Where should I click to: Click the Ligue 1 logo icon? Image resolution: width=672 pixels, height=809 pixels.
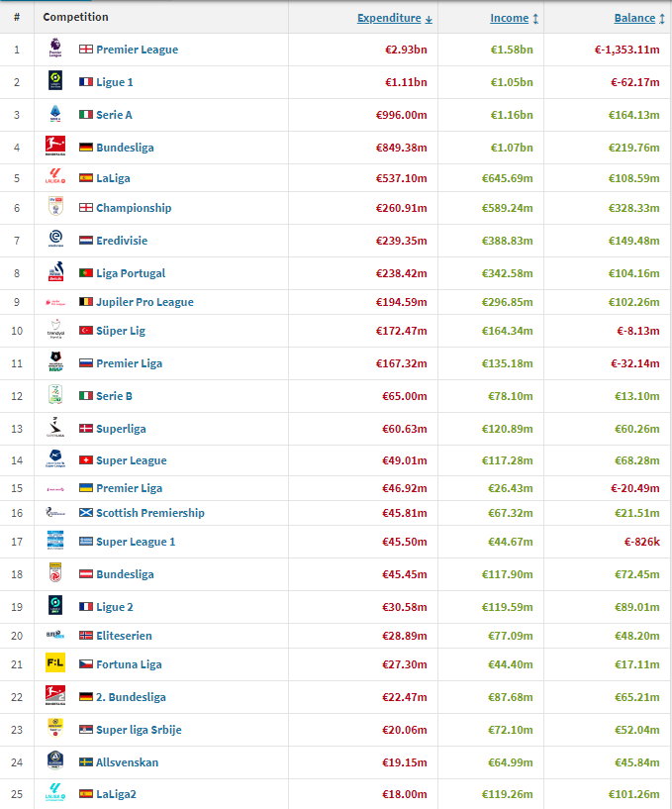[x=55, y=80]
